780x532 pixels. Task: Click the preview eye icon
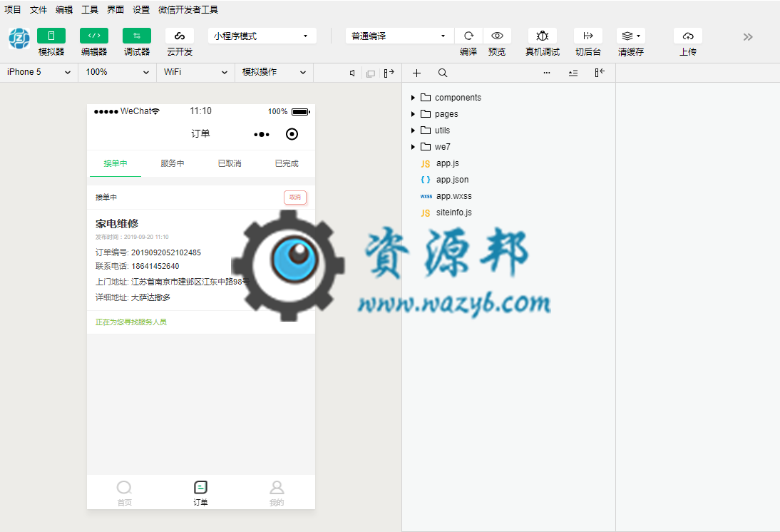497,36
